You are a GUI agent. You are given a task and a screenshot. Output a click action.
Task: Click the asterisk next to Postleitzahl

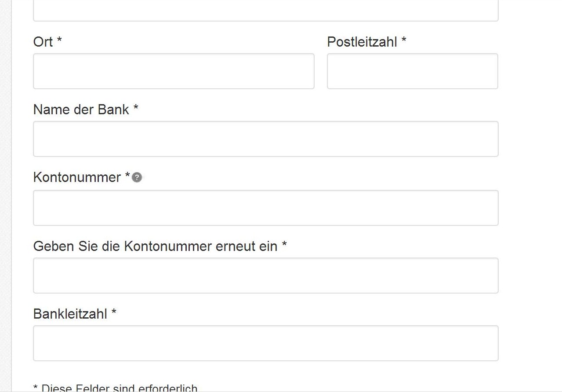pyautogui.click(x=404, y=41)
